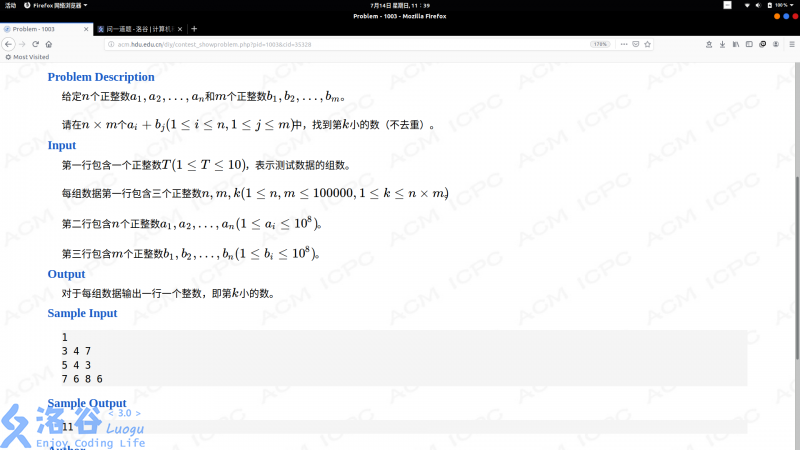Image resolution: width=800 pixels, height=450 pixels.
Task: Open the Firefox hamburger menu
Action: click(x=790, y=44)
